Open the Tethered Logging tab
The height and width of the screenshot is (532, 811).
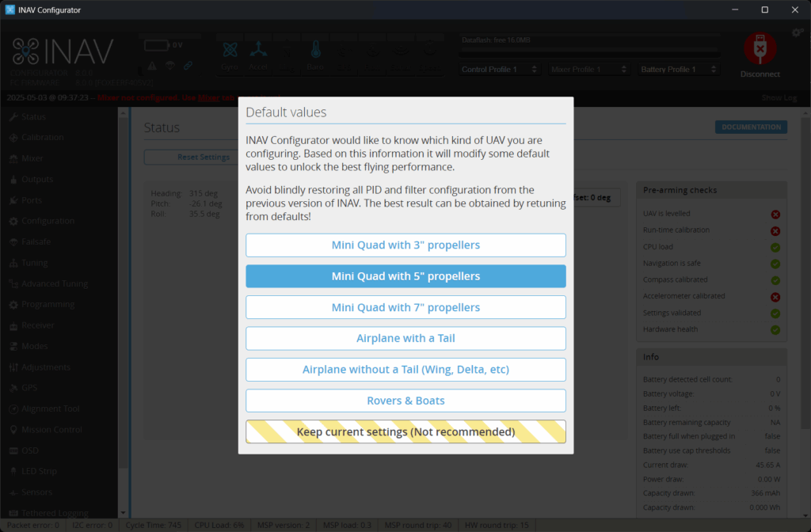59,513
